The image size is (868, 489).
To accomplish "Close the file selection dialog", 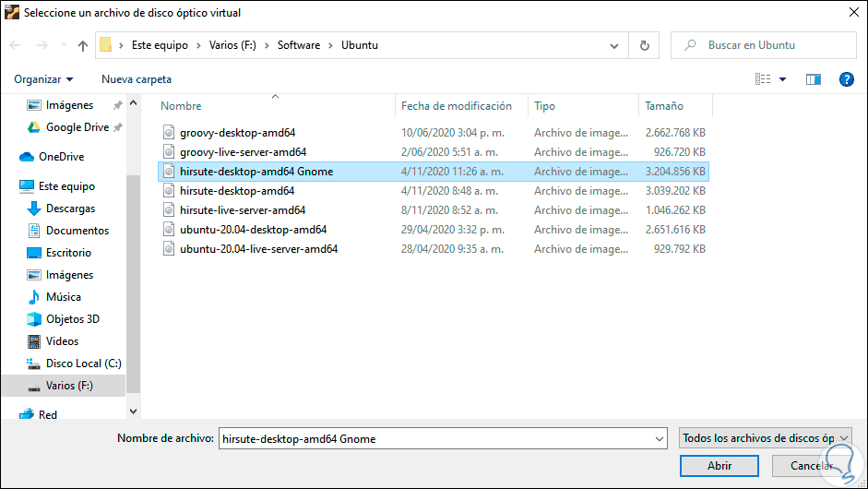I will (x=853, y=12).
